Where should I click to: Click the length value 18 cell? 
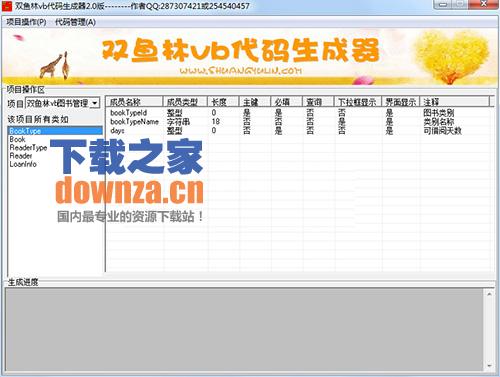click(x=216, y=122)
